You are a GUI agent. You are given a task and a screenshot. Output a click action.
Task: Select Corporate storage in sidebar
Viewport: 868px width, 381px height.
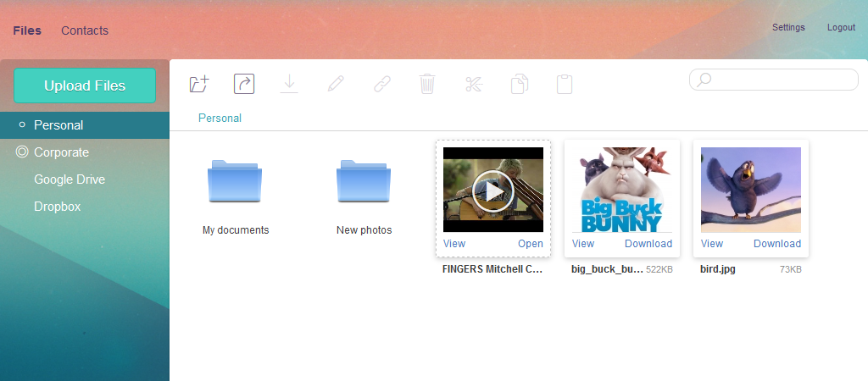pos(61,152)
